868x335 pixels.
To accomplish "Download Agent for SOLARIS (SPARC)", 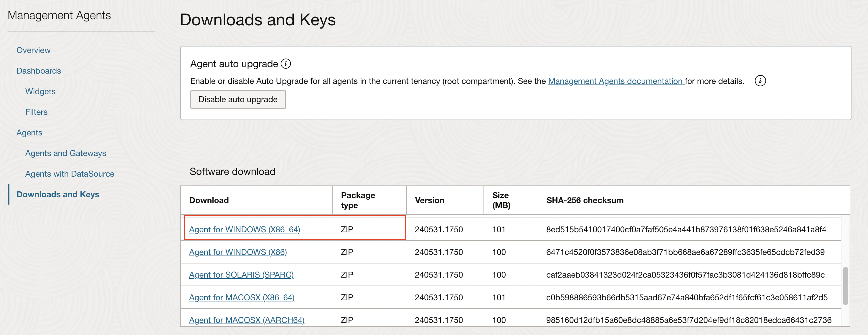I will click(241, 275).
